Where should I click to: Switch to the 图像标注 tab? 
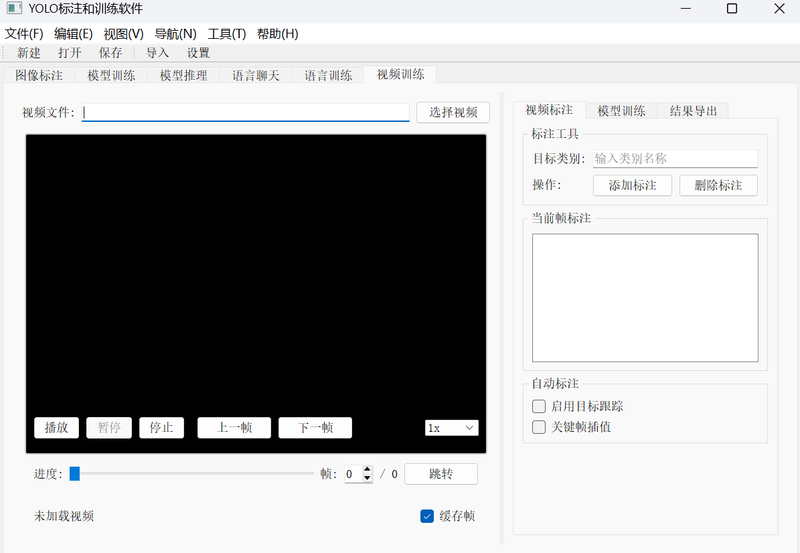click(39, 76)
